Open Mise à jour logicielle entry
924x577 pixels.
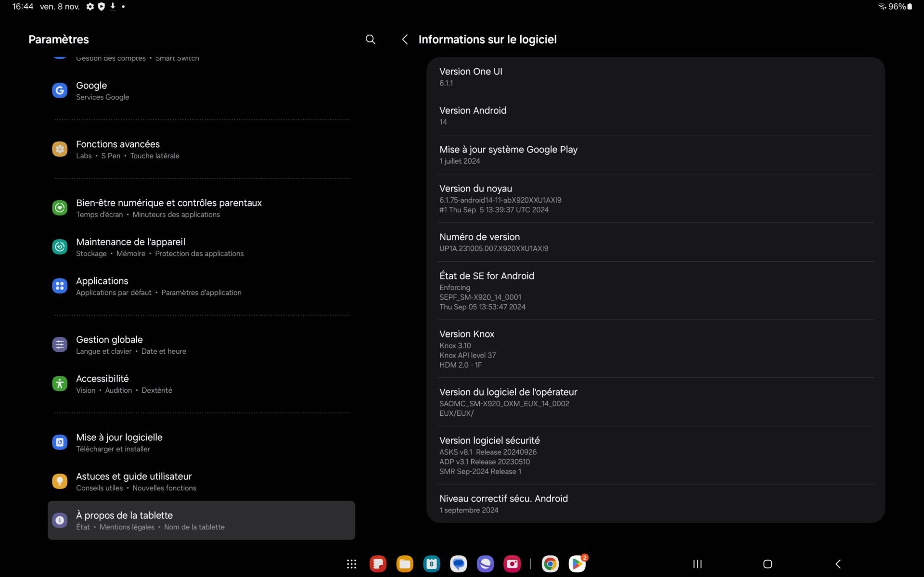201,442
